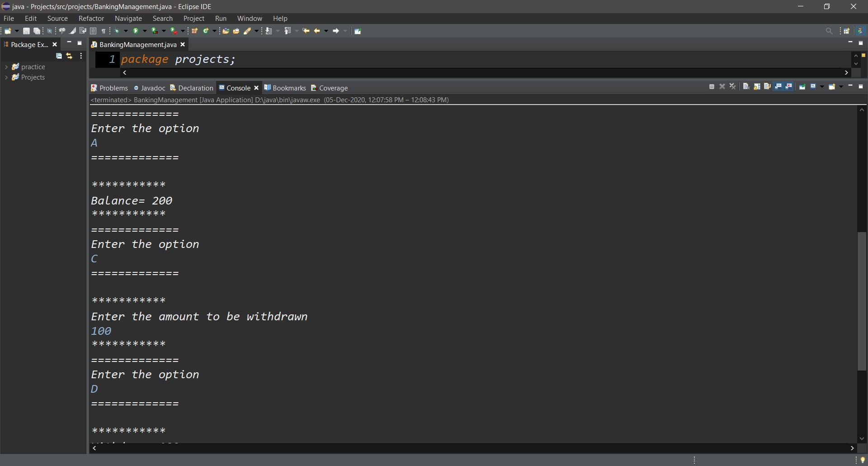Create a new Java package
Image resolution: width=868 pixels, height=466 pixels.
tap(195, 31)
